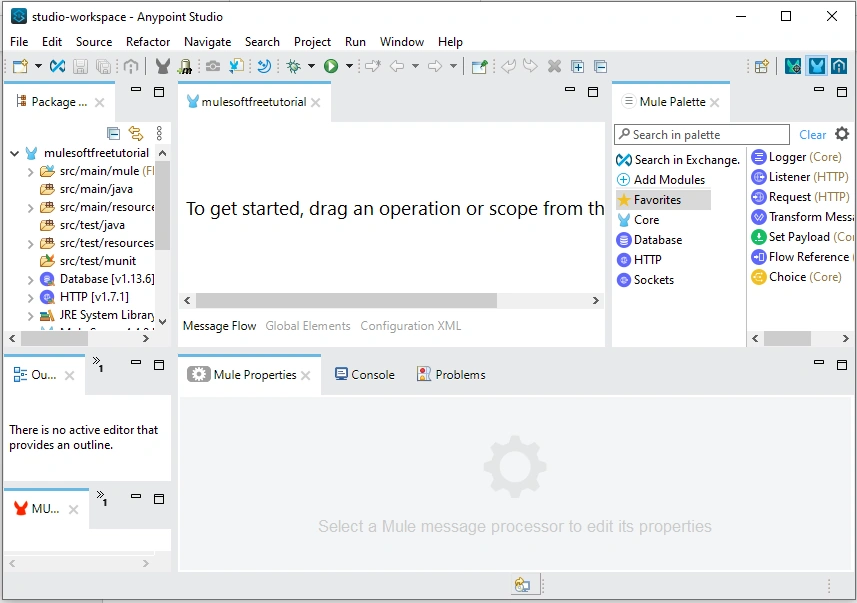Switch to the Global Elements tab
This screenshot has width=857, height=603.
tap(308, 326)
